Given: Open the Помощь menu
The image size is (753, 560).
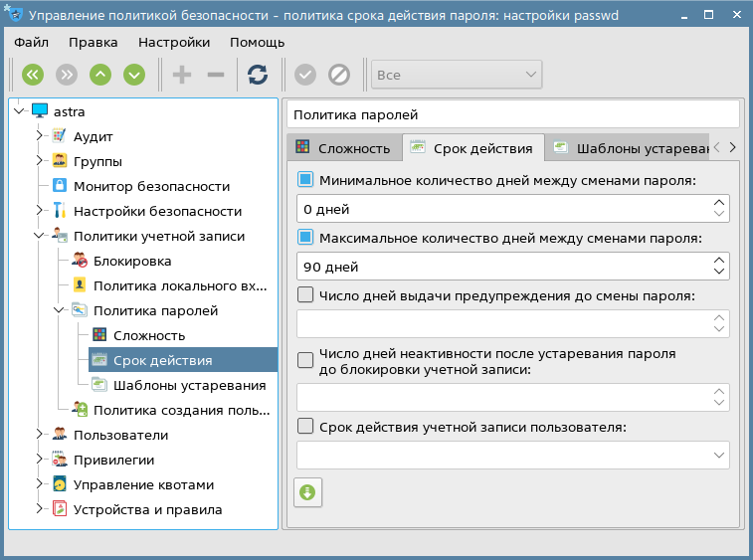Looking at the screenshot, I should 257,42.
